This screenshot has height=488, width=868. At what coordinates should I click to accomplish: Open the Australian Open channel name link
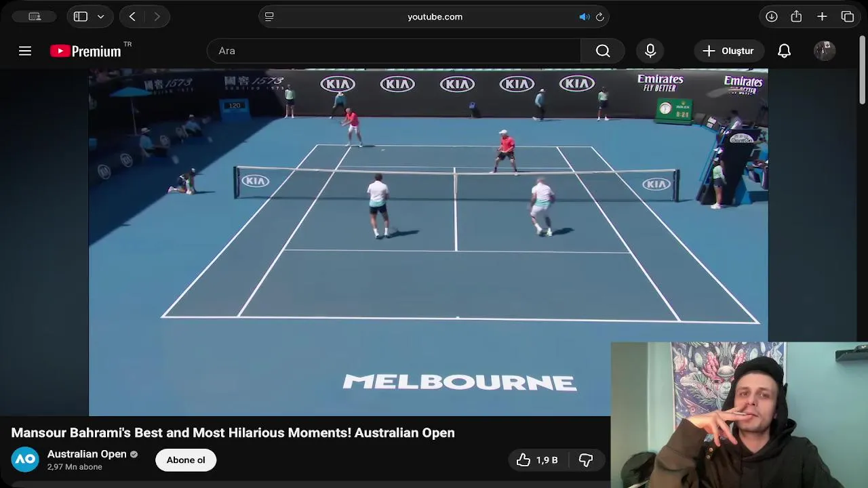pos(87,454)
